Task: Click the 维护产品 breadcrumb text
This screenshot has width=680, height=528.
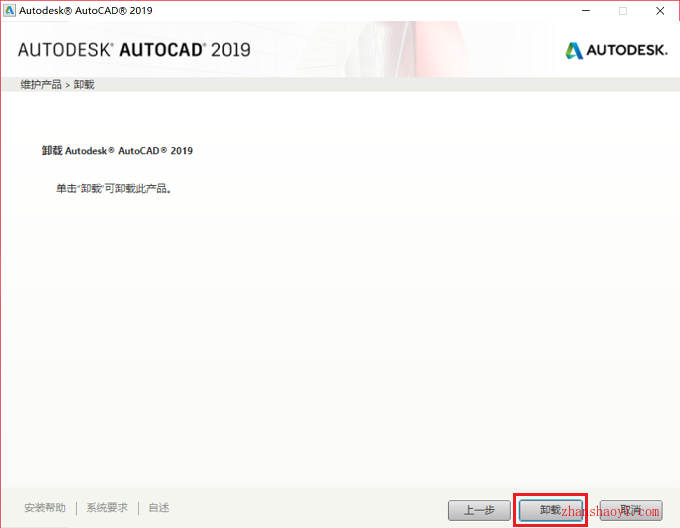Action: (x=41, y=85)
